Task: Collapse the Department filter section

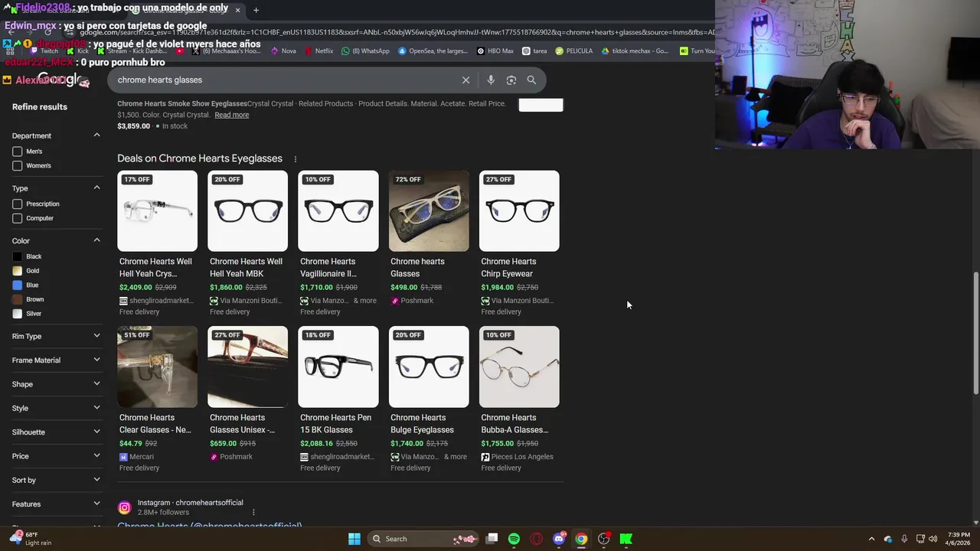Action: (x=96, y=135)
